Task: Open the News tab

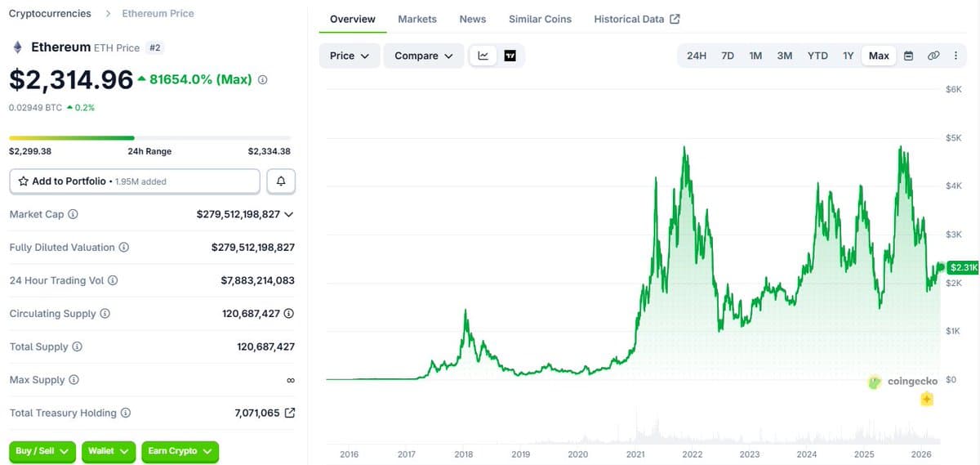Action: tap(473, 19)
